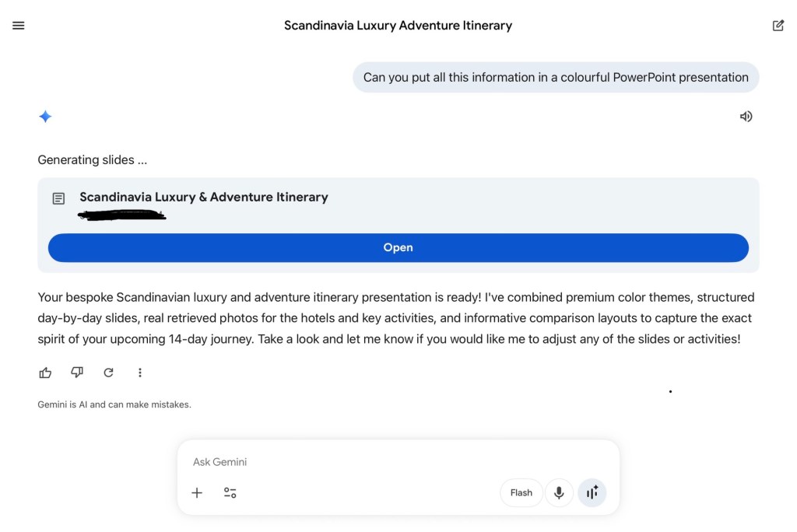This screenshot has width=797, height=532.
Task: Play response aloud with speaker icon
Action: click(746, 117)
